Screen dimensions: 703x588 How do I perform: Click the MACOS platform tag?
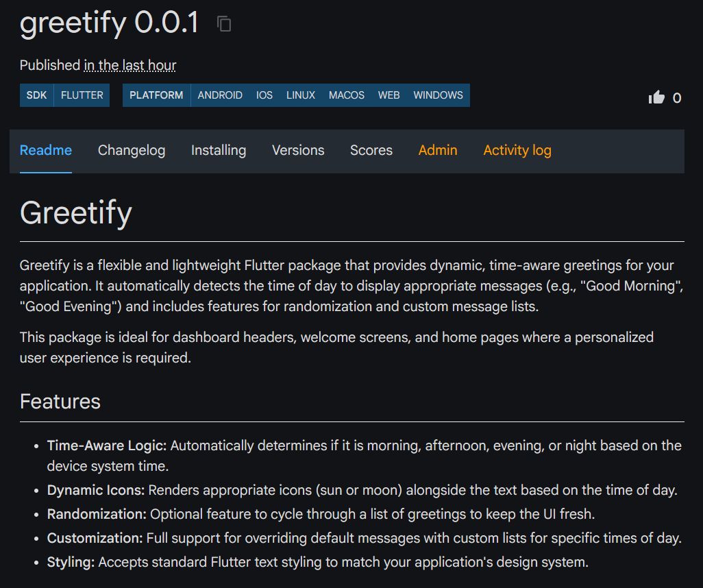(x=347, y=95)
